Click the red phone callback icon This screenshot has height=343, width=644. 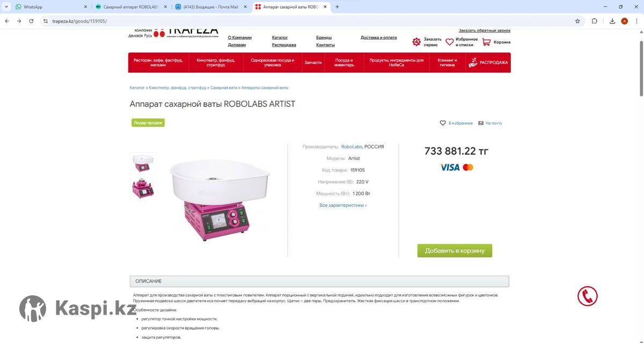[587, 296]
